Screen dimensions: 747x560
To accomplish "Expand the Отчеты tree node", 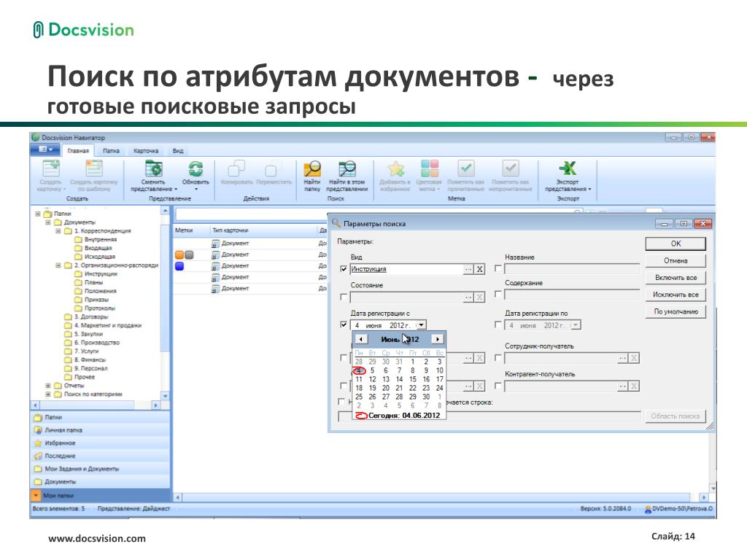I will [x=47, y=386].
